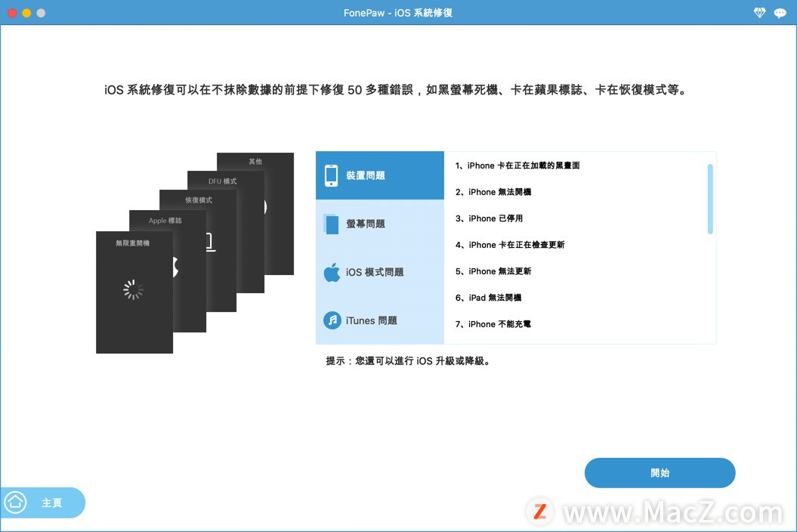Click '3、iPhone 已停用' entry
The image size is (797, 532).
pos(489,218)
